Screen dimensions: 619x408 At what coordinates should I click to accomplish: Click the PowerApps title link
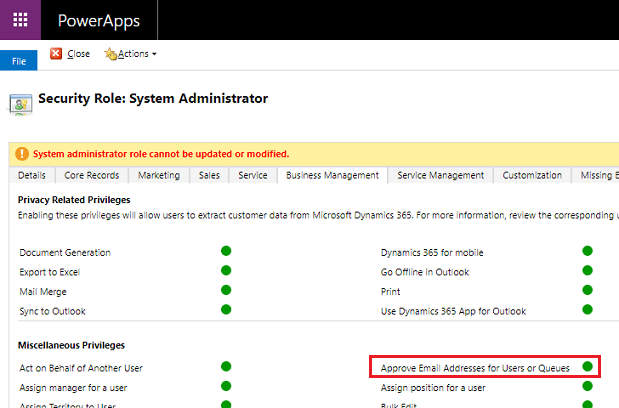tap(99, 21)
